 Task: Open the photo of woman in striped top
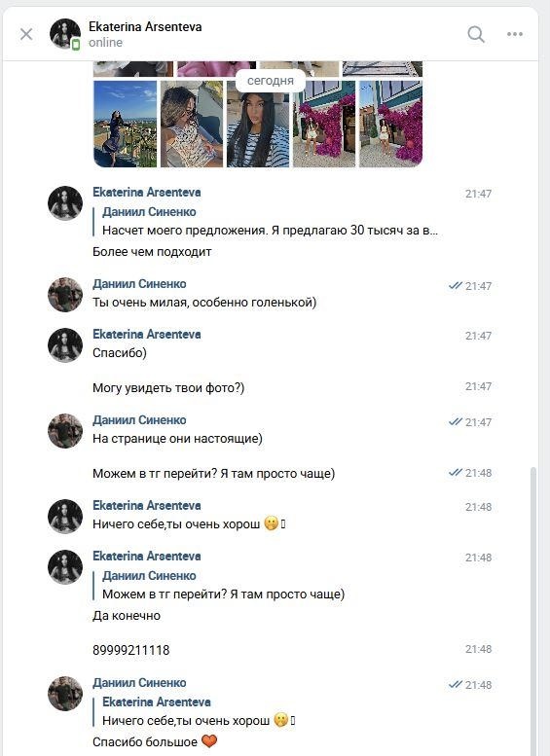[258, 124]
